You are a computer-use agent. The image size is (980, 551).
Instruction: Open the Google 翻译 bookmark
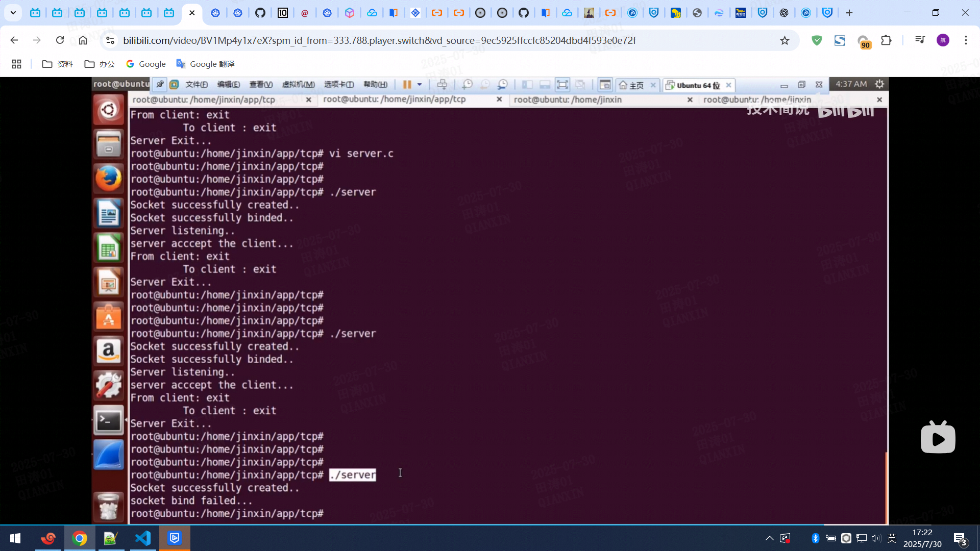tap(205, 64)
